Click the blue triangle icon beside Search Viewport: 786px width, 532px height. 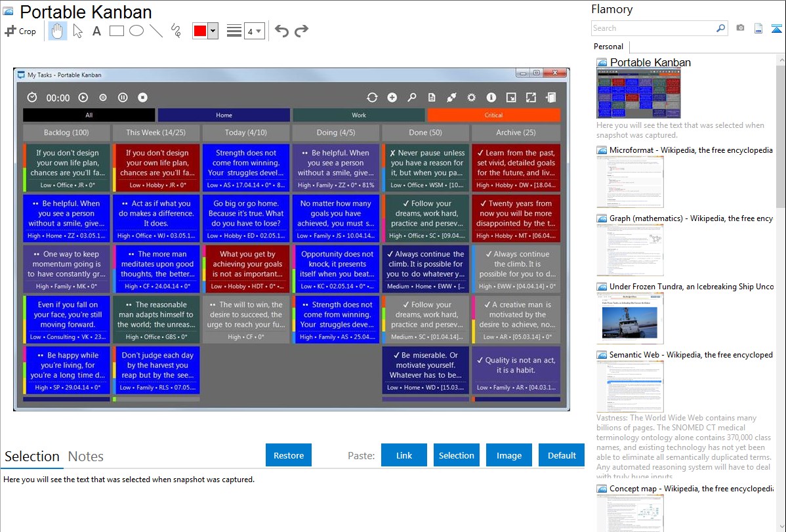tap(776, 28)
